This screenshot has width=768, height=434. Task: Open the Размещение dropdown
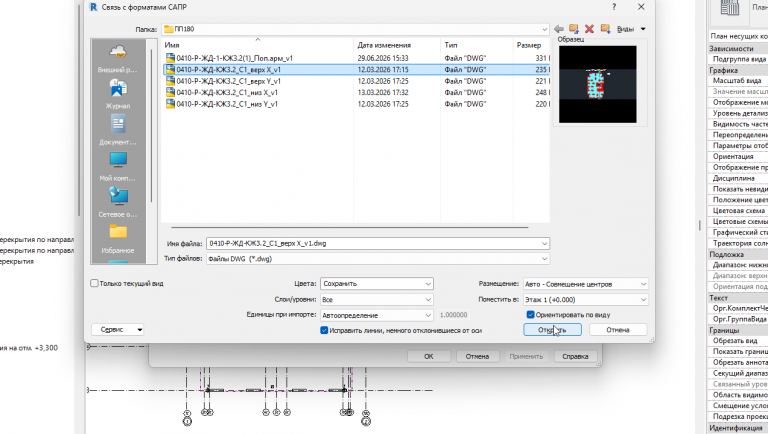[x=585, y=284]
